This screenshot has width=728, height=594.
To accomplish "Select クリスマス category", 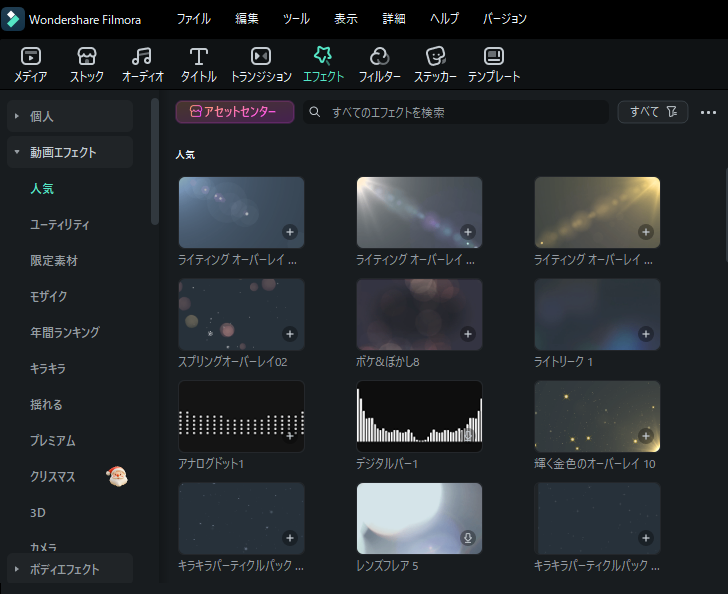I will tap(52, 477).
